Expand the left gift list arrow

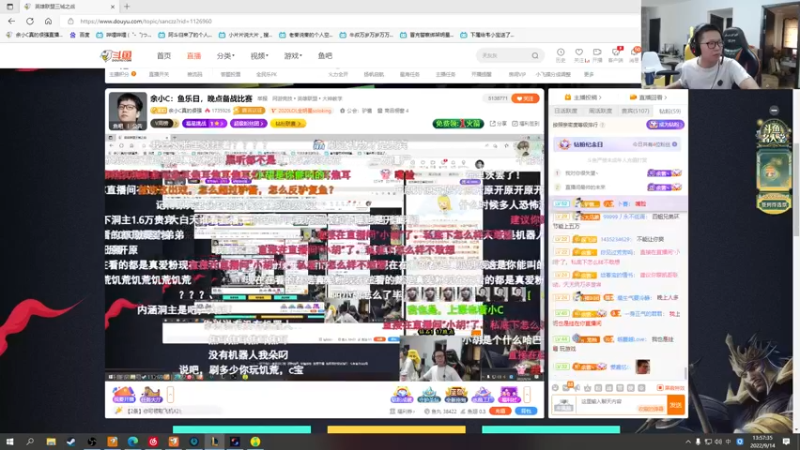click(170, 394)
